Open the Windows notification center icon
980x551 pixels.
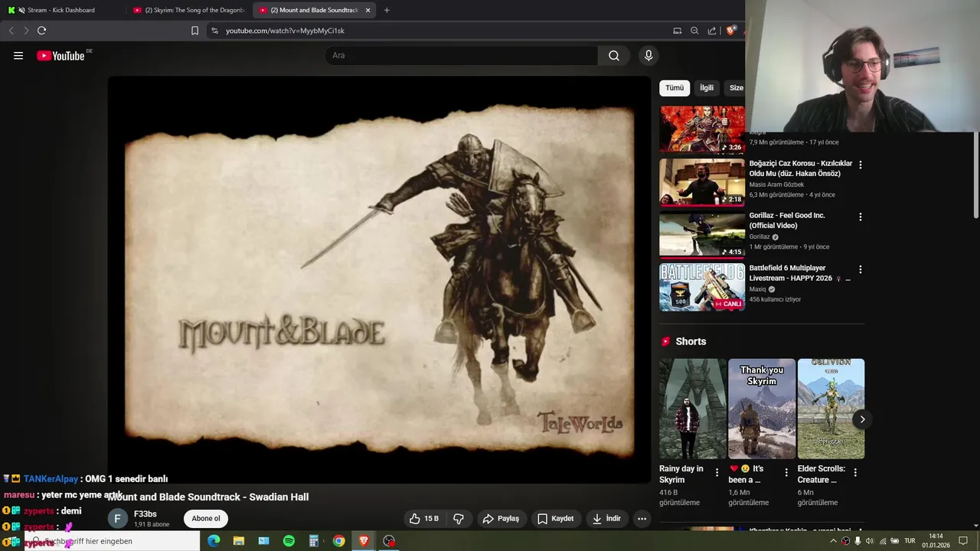point(963,541)
